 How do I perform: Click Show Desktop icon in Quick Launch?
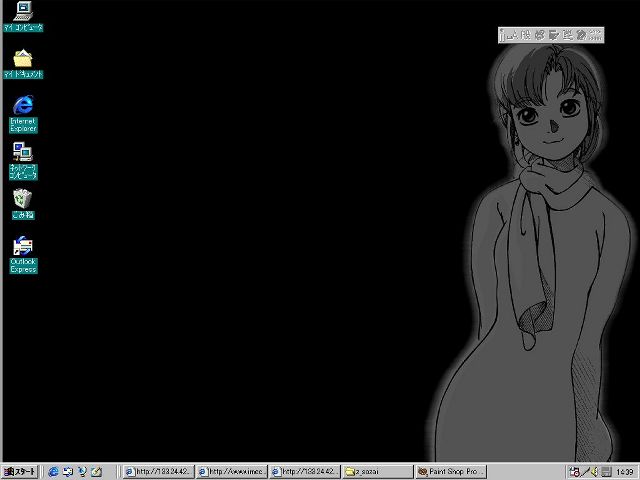(68, 471)
